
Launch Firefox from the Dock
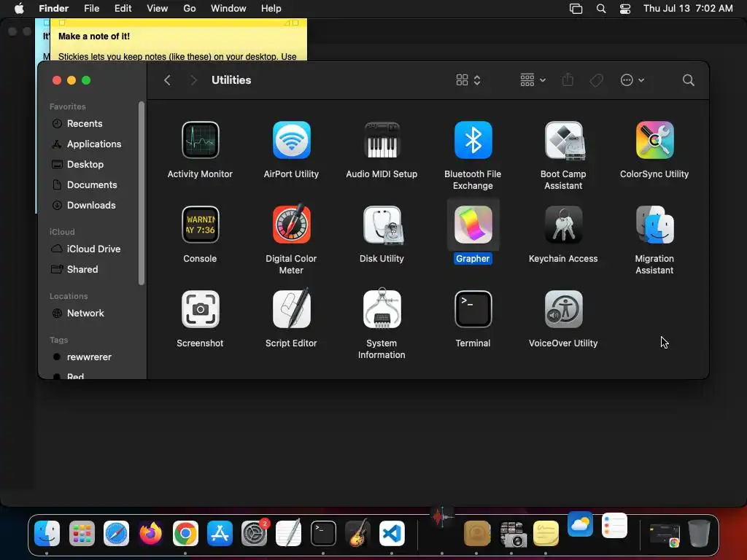click(x=150, y=533)
